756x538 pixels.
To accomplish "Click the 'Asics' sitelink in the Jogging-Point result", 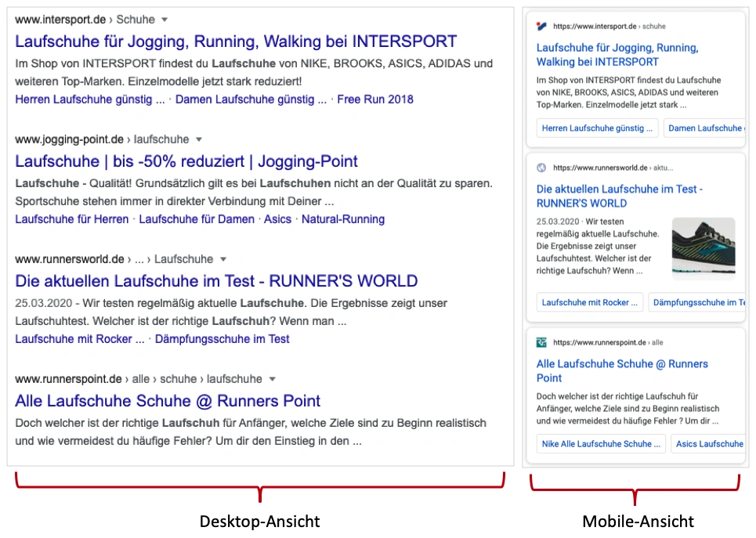I will (x=278, y=219).
